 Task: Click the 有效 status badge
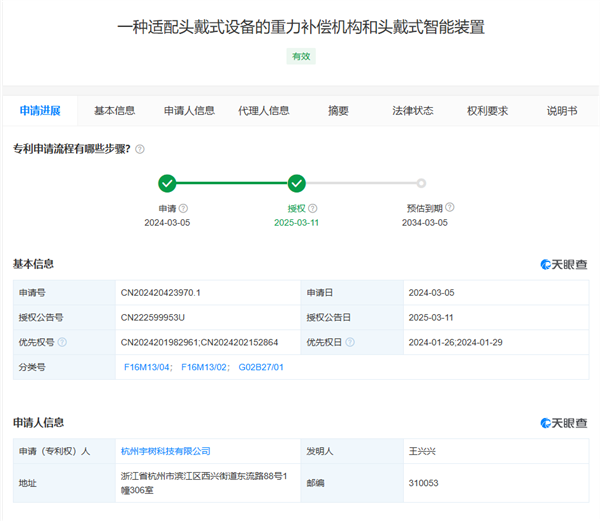(301, 56)
